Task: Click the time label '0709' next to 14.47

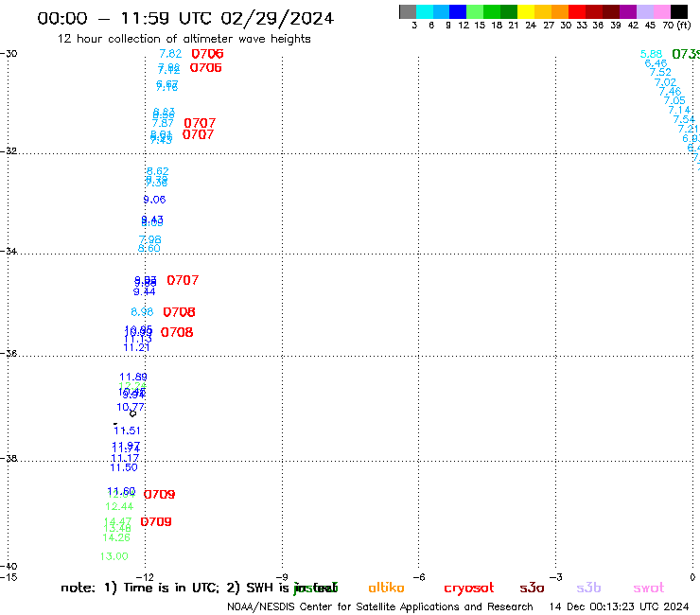Action: coord(156,521)
